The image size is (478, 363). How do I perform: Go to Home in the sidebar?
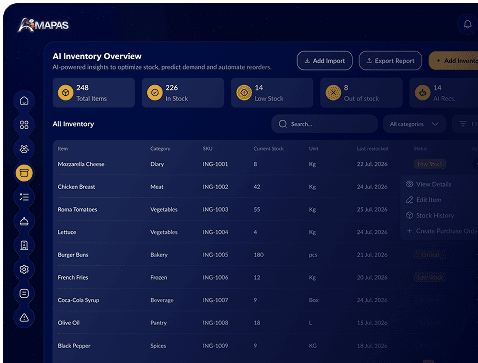coord(24,101)
